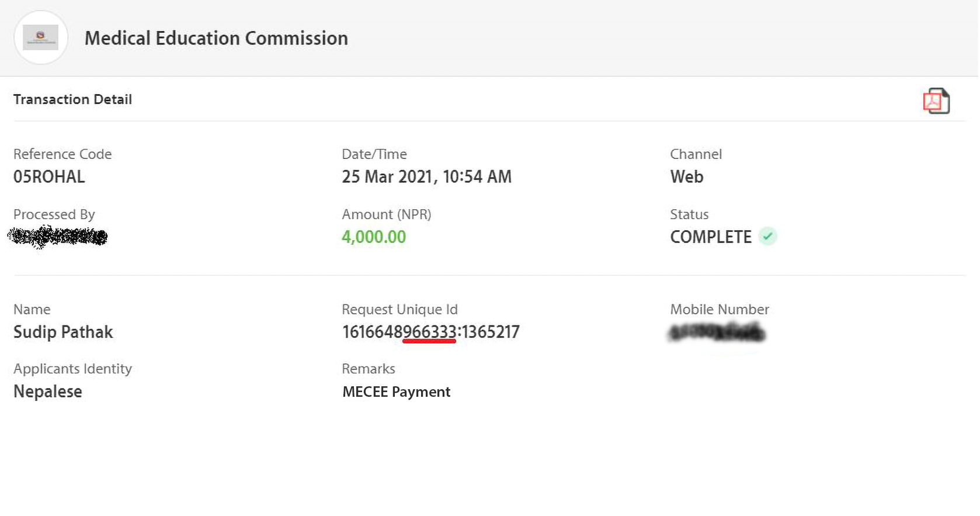Click the Mobile Number label
This screenshot has width=980, height=516.
click(719, 309)
